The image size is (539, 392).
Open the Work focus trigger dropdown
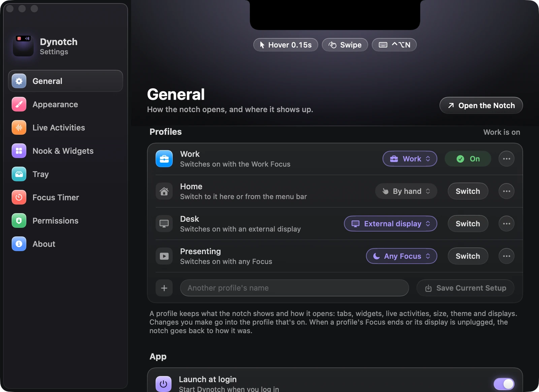click(x=410, y=159)
